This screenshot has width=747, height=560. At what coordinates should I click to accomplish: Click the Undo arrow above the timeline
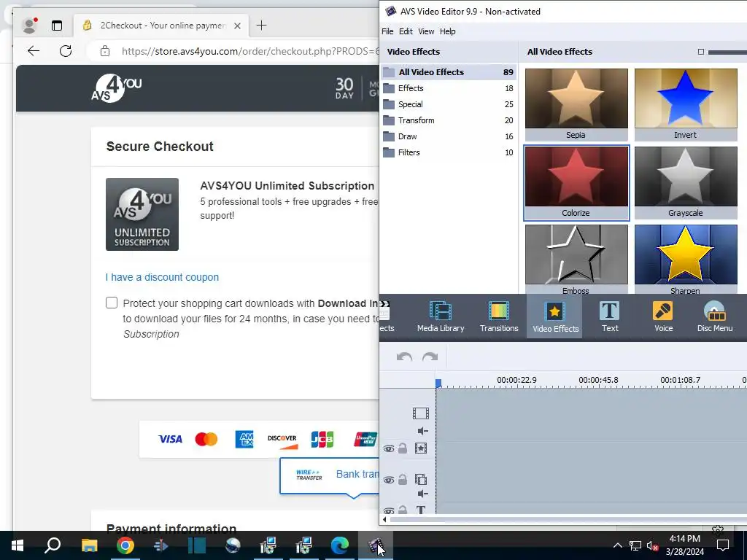tap(404, 357)
